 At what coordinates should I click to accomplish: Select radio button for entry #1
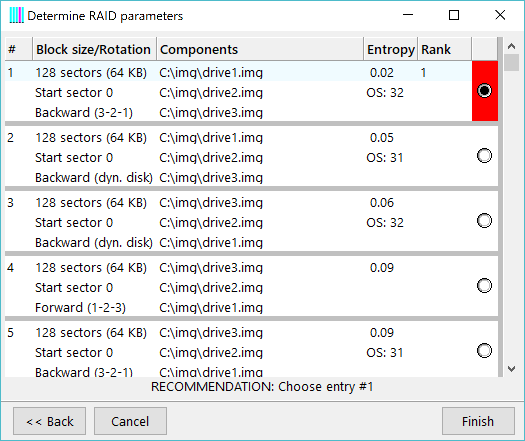(484, 91)
